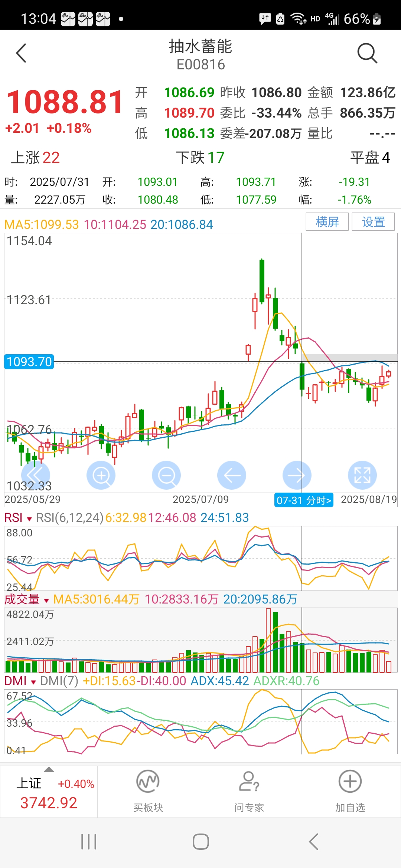The width and height of the screenshot is (401, 868).
Task: Expand DMI indicator dropdown
Action: click(33, 682)
